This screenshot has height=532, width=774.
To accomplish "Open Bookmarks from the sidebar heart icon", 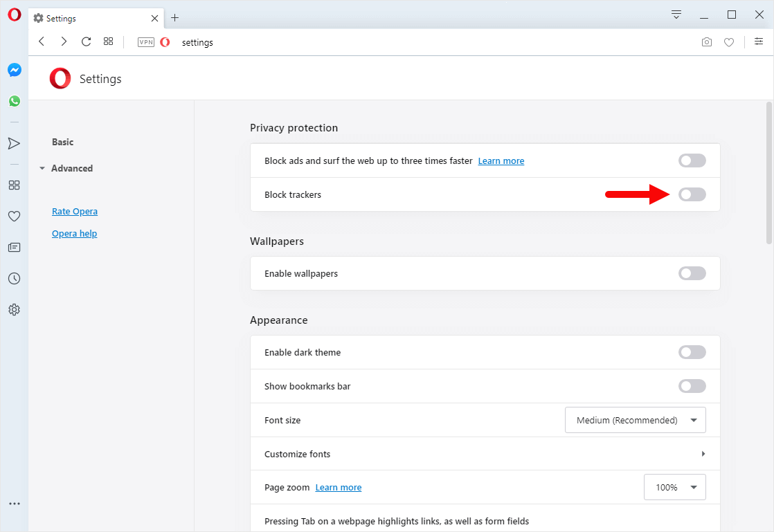I will click(x=14, y=216).
